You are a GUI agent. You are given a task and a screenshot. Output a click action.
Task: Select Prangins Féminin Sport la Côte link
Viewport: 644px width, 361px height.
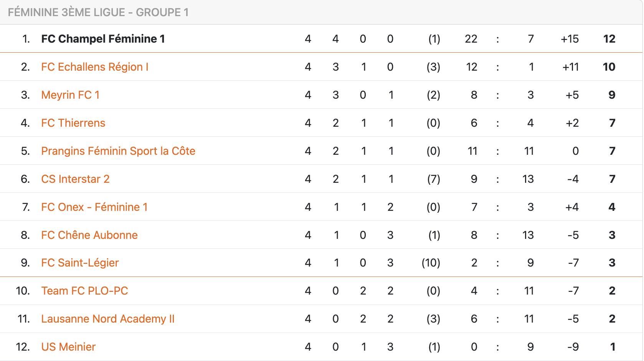pyautogui.click(x=118, y=151)
